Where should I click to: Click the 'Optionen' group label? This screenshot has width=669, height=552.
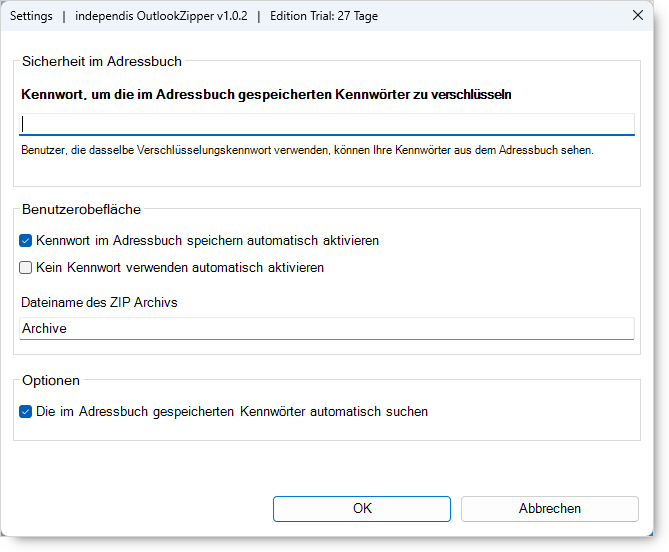(x=51, y=381)
